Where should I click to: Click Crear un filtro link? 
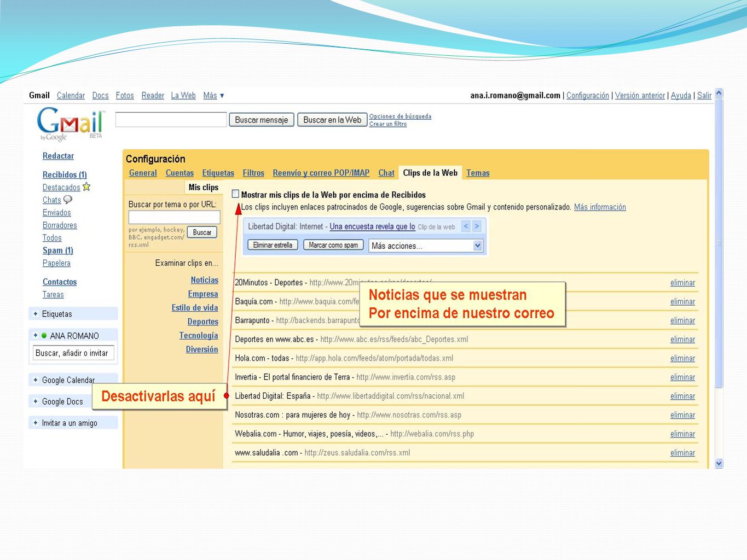[388, 124]
